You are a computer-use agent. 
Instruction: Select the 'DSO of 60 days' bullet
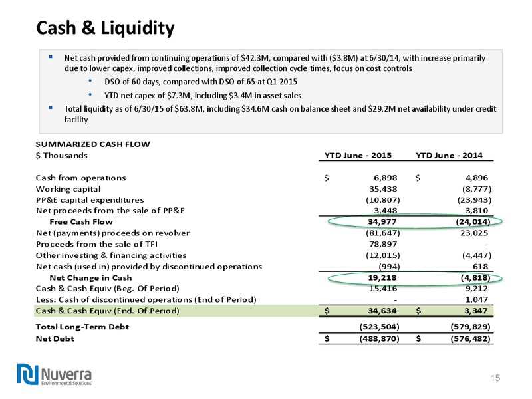coord(201,82)
